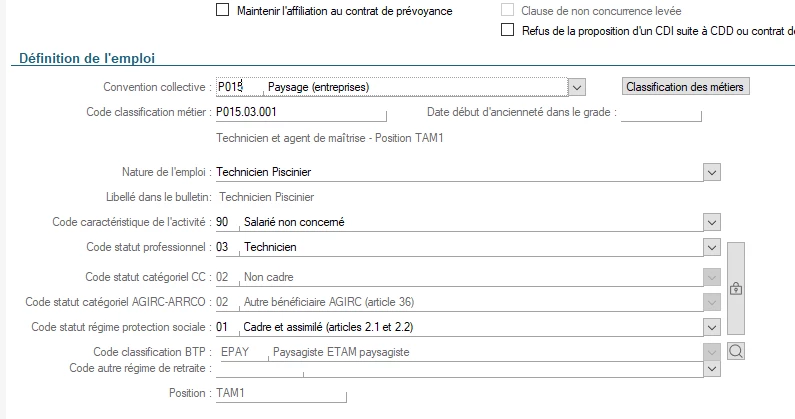This screenshot has height=419, width=795.
Task: Toggle the Clause de non concurrence levée checkbox
Action: coord(507,11)
